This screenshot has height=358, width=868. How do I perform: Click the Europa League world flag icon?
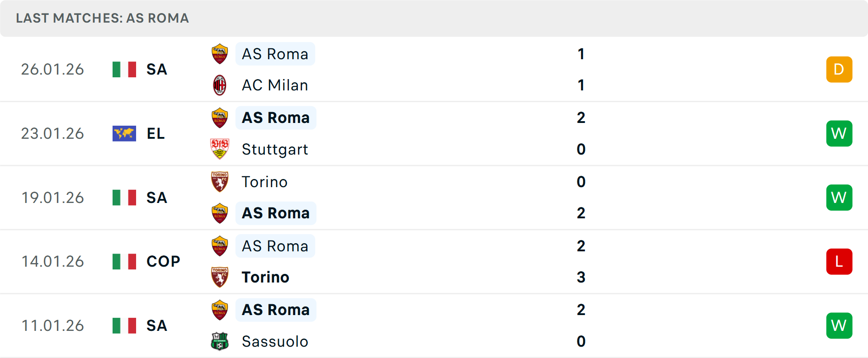pyautogui.click(x=124, y=133)
